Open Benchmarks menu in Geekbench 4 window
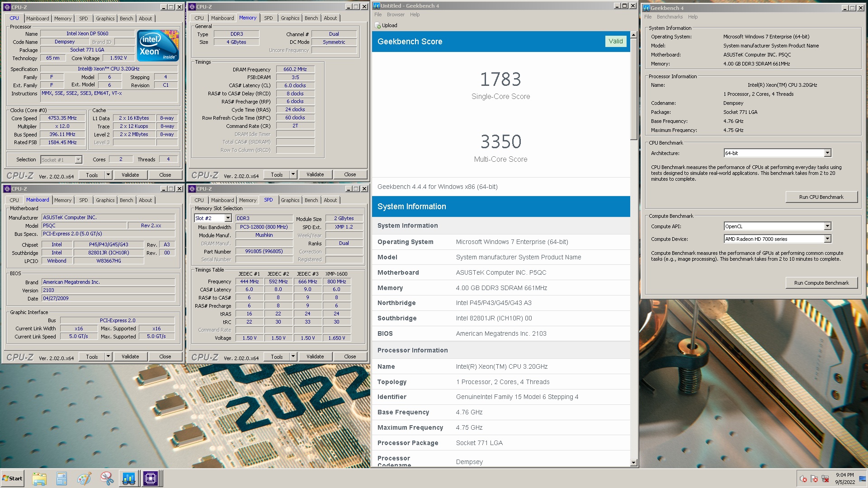This screenshot has width=868, height=488. pyautogui.click(x=670, y=17)
